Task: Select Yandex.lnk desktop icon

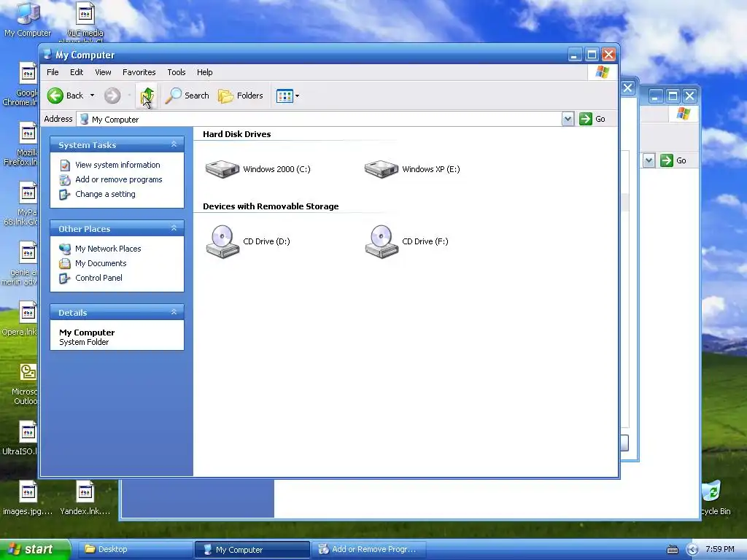Action: pos(85,497)
